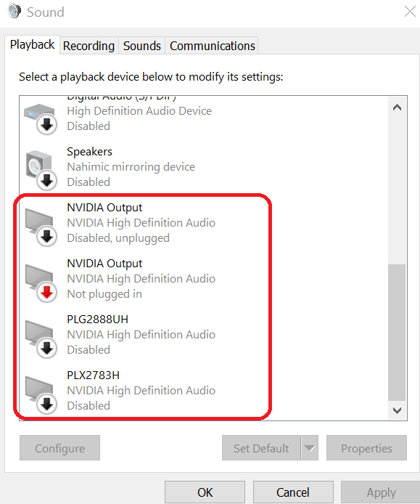Close the Sound dialog window
Image resolution: width=420 pixels, height=504 pixels.
click(410, 12)
